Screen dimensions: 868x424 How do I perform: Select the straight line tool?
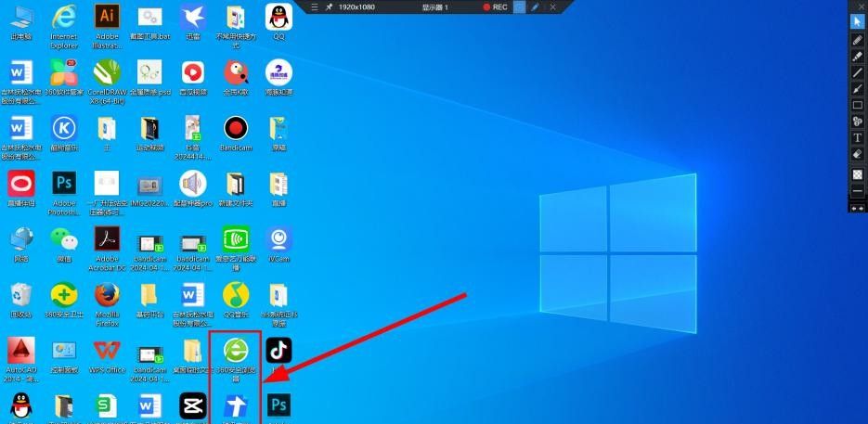pyautogui.click(x=858, y=72)
